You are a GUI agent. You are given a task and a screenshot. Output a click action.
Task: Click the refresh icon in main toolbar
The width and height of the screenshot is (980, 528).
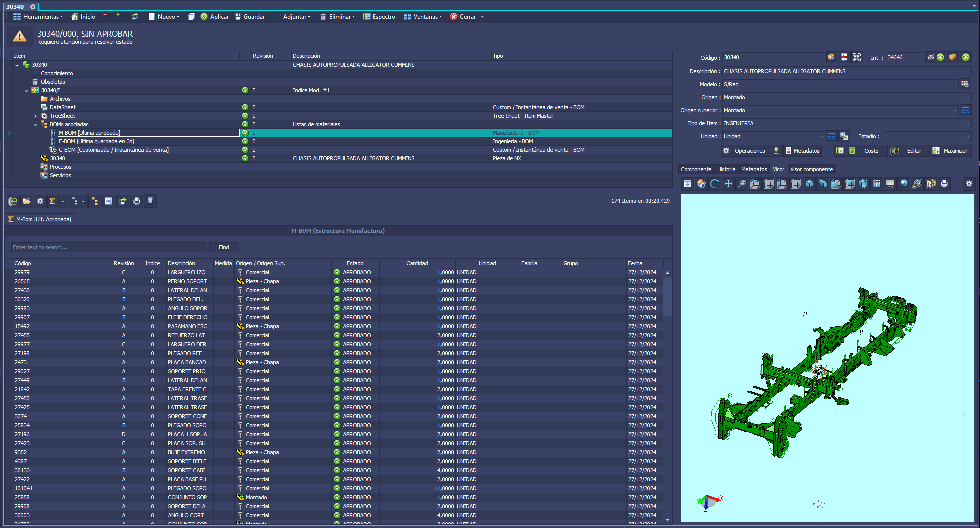click(135, 17)
